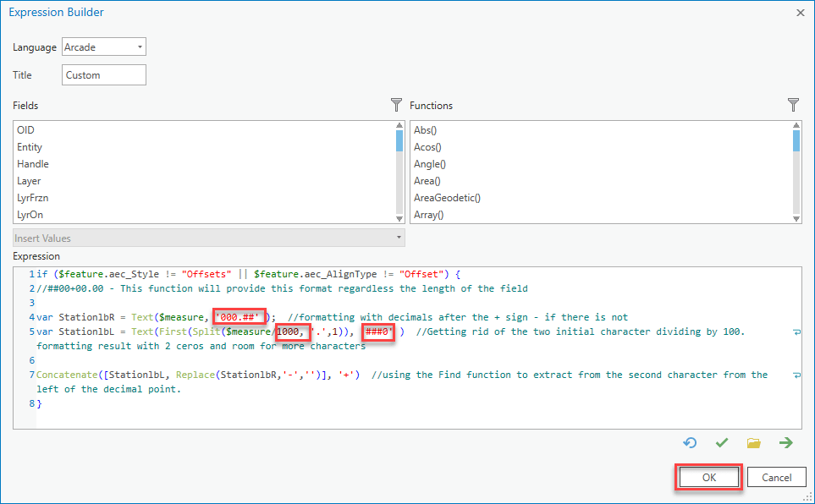
Task: Select the Angle() function from list
Action: point(429,164)
